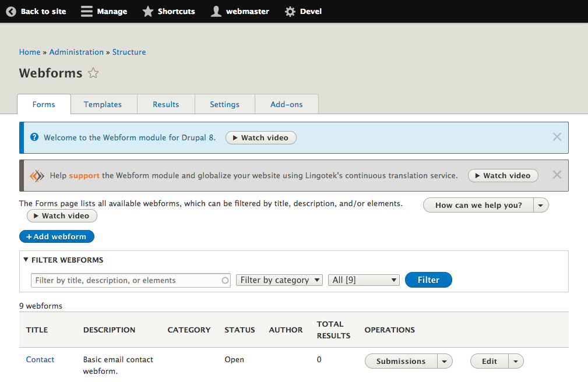
Task: Open the Filter by category dropdown
Action: tap(279, 280)
